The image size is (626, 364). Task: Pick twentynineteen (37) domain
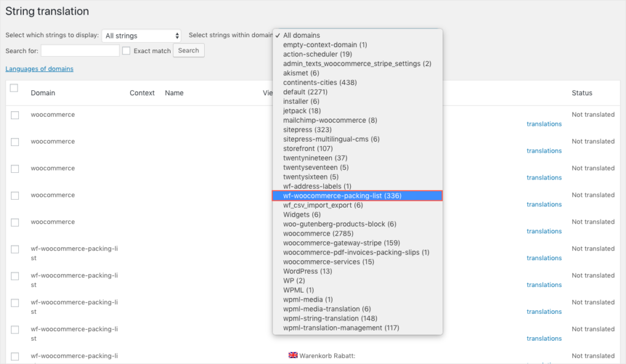point(357,158)
